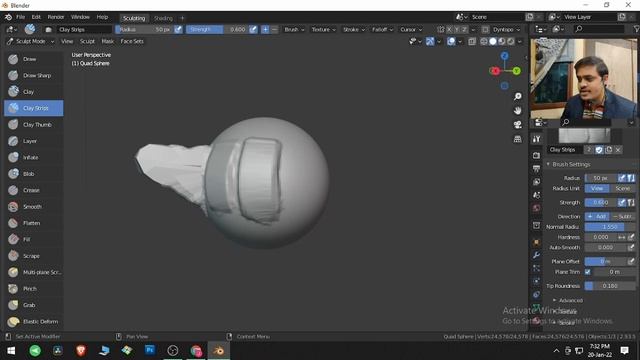Click the pan view hand icon
This screenshot has width=640, height=360.
(518, 111)
